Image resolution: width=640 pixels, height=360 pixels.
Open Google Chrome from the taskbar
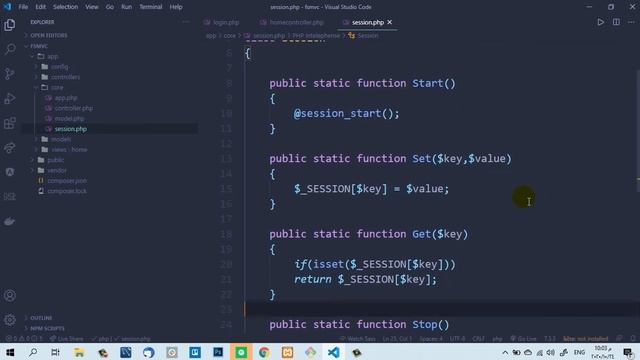pos(264,352)
